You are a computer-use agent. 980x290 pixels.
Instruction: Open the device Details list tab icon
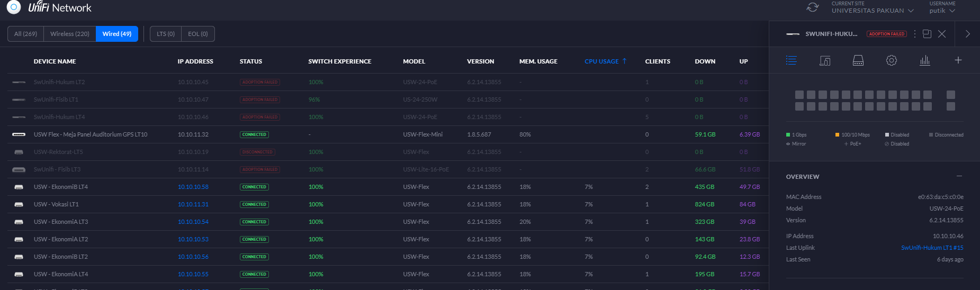coord(791,60)
